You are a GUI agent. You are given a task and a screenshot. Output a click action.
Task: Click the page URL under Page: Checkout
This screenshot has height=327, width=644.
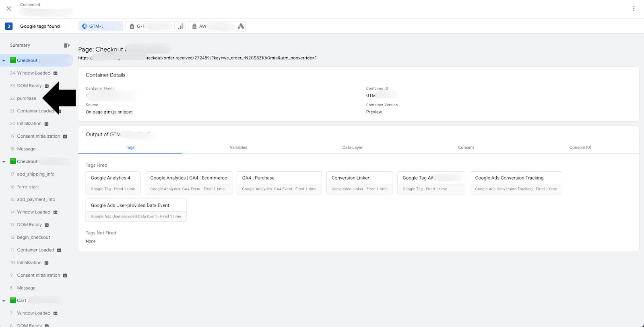pos(197,58)
